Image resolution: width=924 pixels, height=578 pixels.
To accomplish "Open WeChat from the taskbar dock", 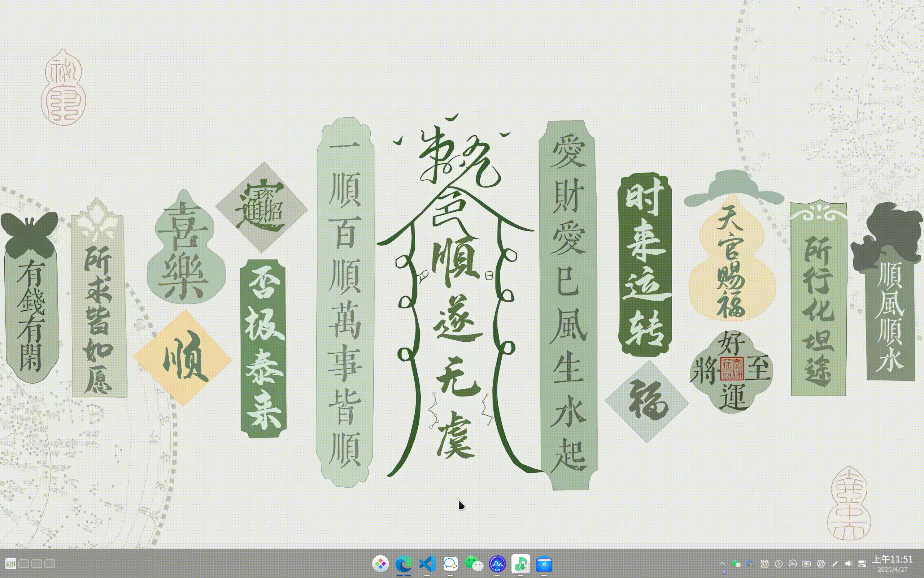I will (x=474, y=564).
